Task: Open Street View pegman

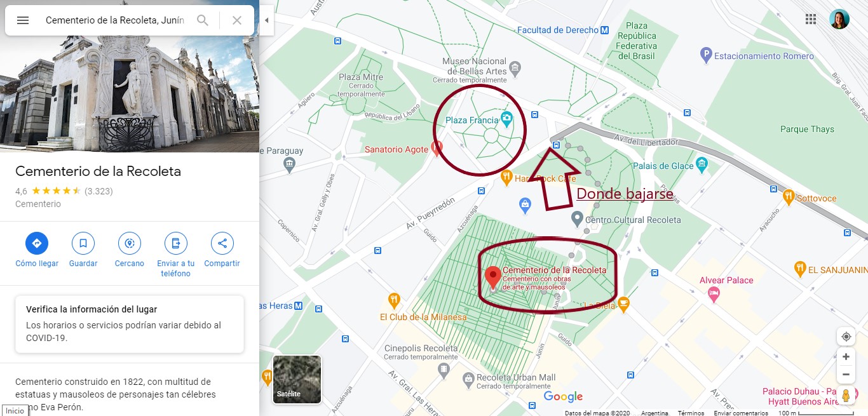Action: [x=846, y=396]
